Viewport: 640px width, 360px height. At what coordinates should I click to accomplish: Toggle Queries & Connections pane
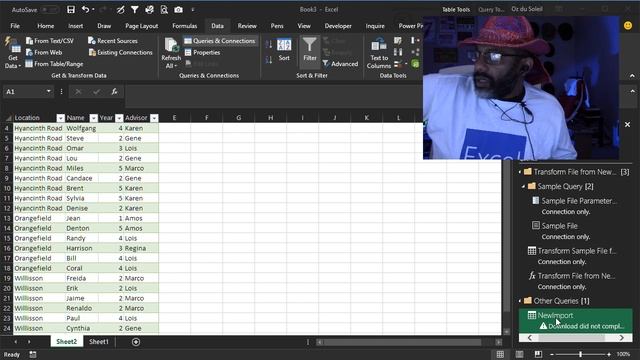(x=220, y=41)
